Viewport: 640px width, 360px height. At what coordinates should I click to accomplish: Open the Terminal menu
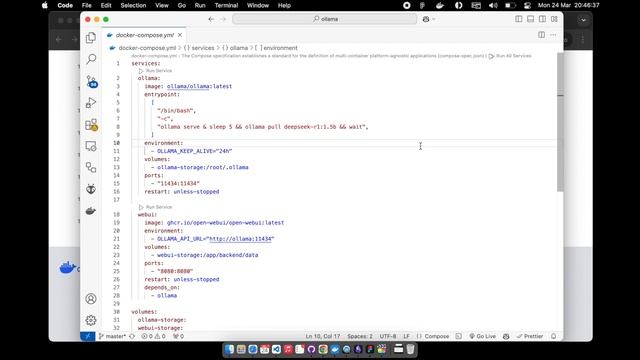click(x=226, y=5)
